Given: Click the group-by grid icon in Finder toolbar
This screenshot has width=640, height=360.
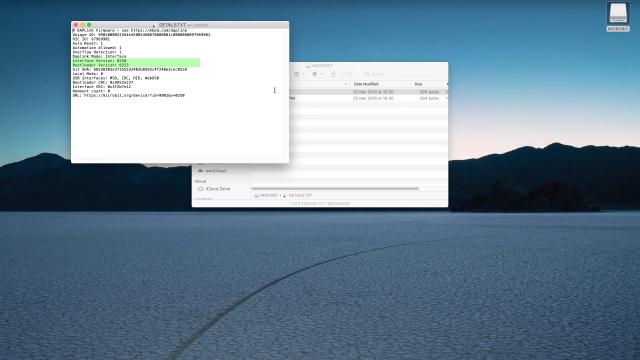Looking at the screenshot, I should pyautogui.click(x=297, y=74).
